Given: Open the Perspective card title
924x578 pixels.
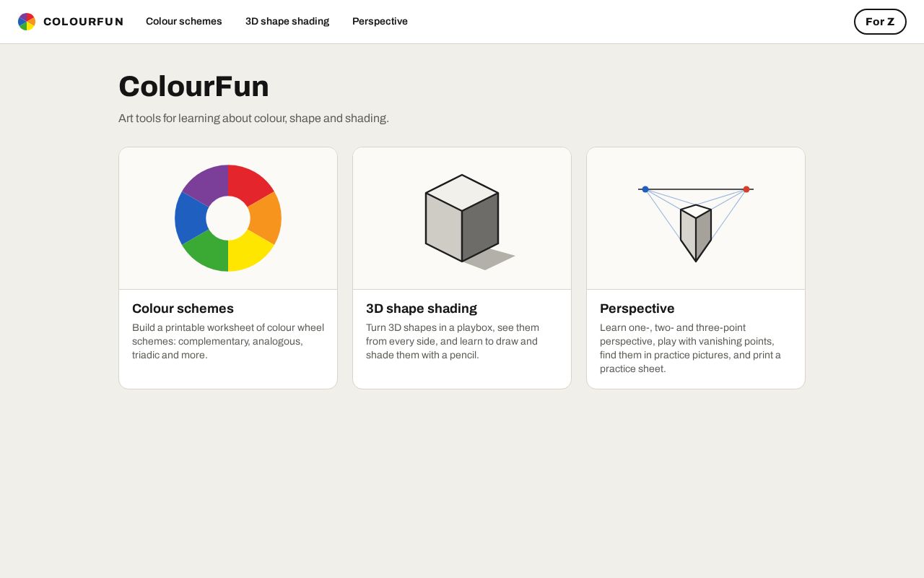Looking at the screenshot, I should tap(637, 309).
